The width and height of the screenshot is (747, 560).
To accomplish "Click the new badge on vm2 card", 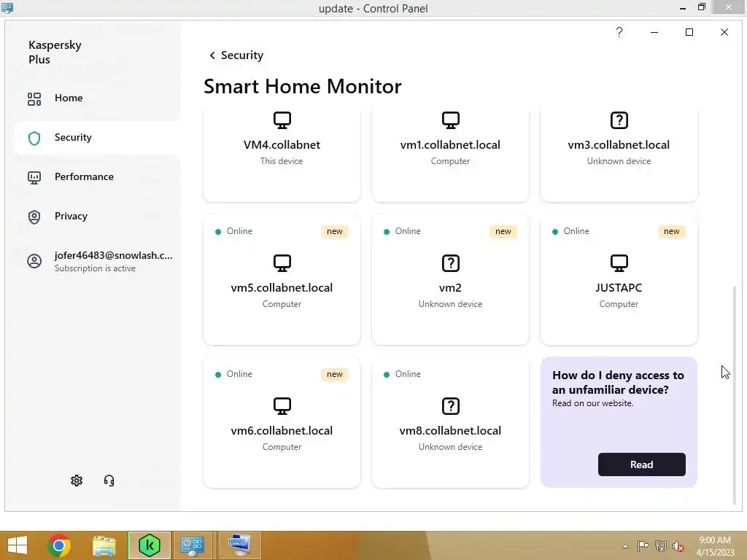I will (503, 231).
